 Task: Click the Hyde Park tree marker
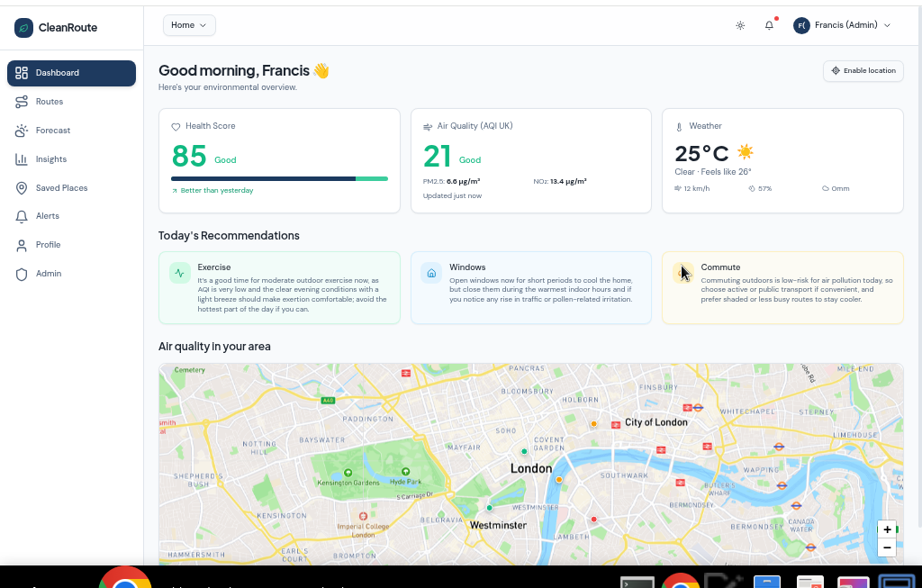[406, 472]
